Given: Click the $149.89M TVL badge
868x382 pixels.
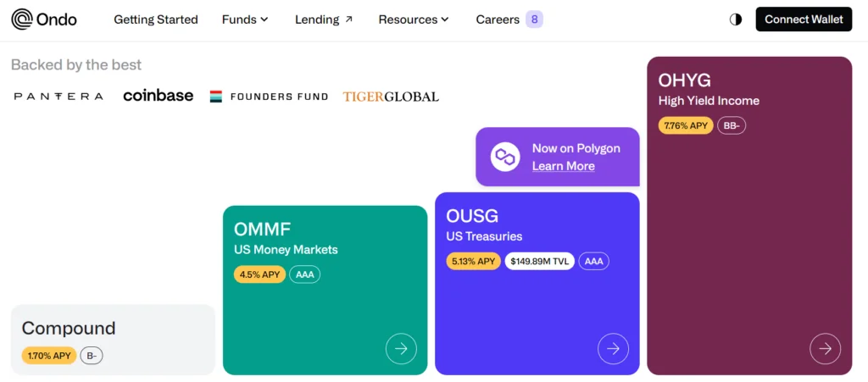Looking at the screenshot, I should pos(540,262).
